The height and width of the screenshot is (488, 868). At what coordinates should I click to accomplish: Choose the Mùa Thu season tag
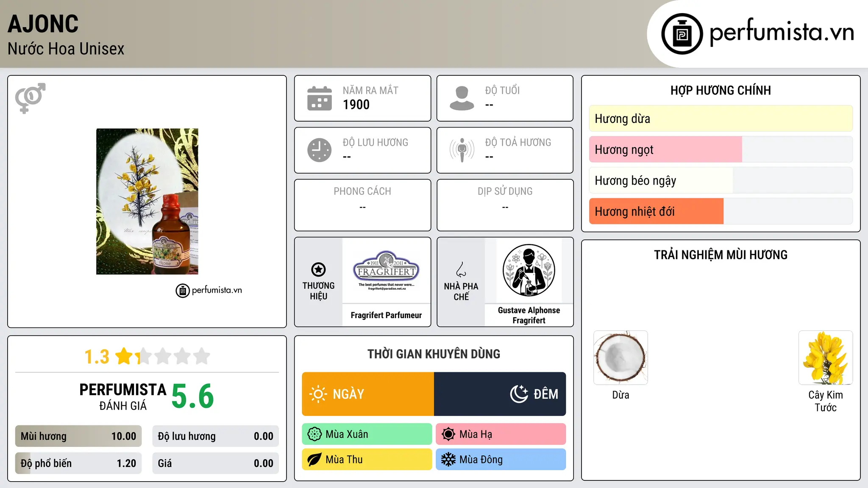click(x=367, y=460)
